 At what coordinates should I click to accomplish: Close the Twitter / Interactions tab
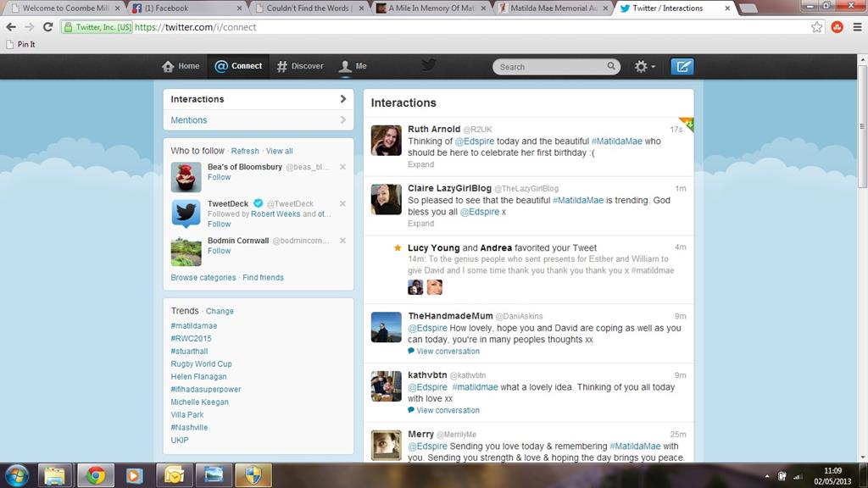727,8
